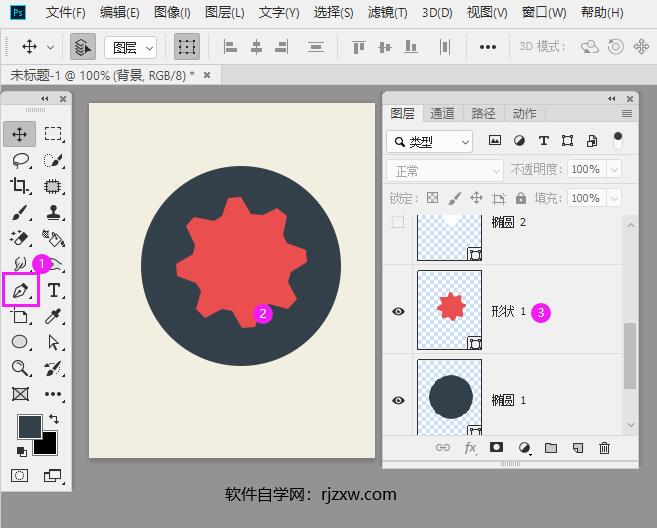Open the 帮助(H) menu
657x528 pixels.
602,13
